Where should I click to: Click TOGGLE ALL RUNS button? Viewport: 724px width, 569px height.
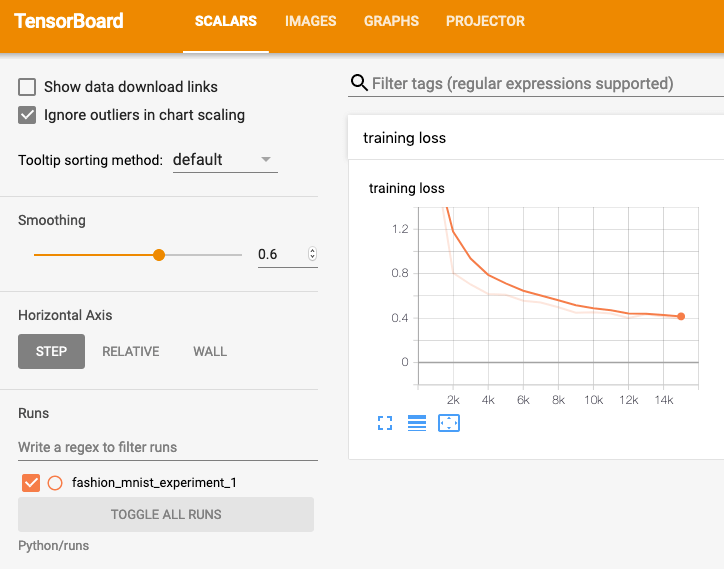(x=166, y=514)
